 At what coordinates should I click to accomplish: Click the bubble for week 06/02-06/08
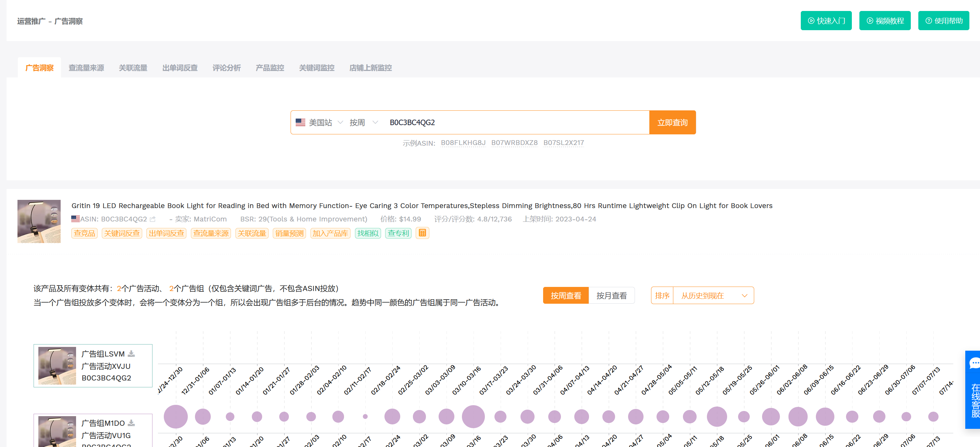pos(798,416)
